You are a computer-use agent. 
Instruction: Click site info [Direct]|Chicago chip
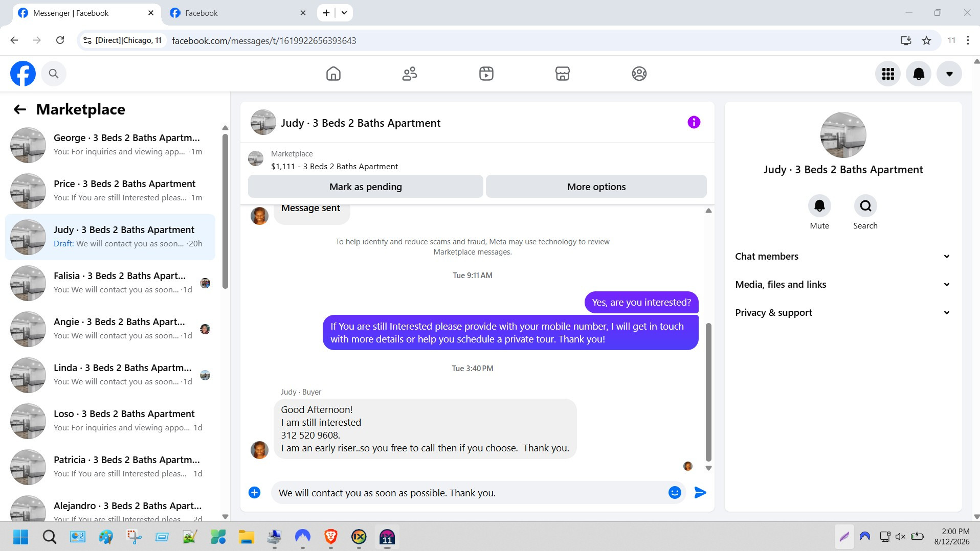click(x=123, y=40)
